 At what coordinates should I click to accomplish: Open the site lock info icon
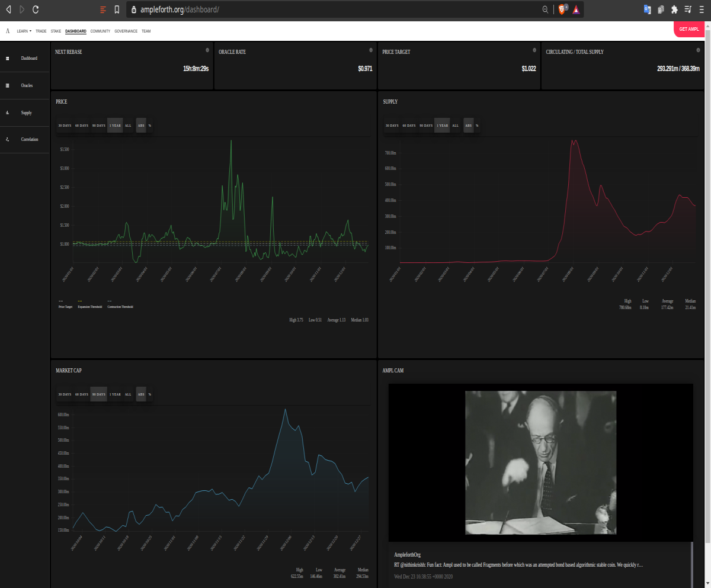click(x=133, y=9)
